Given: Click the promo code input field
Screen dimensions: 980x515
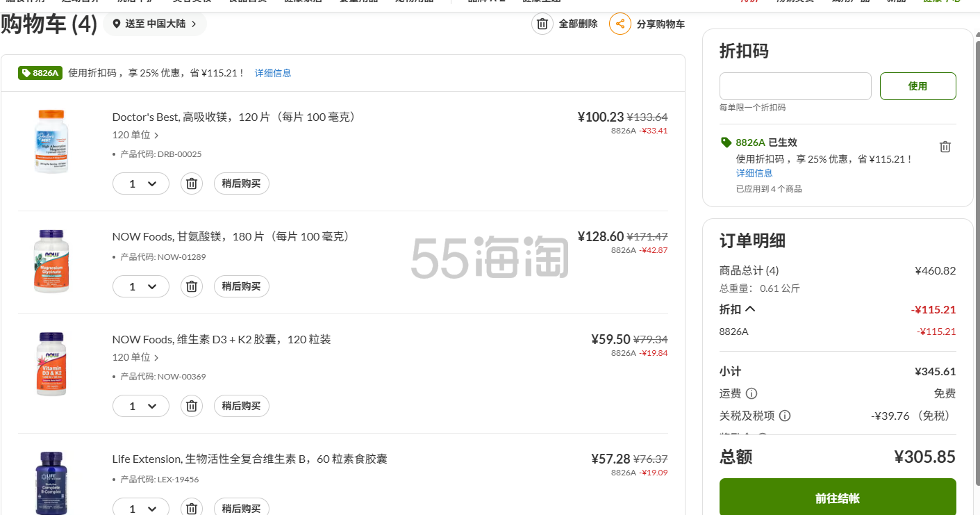Looking at the screenshot, I should pyautogui.click(x=795, y=86).
